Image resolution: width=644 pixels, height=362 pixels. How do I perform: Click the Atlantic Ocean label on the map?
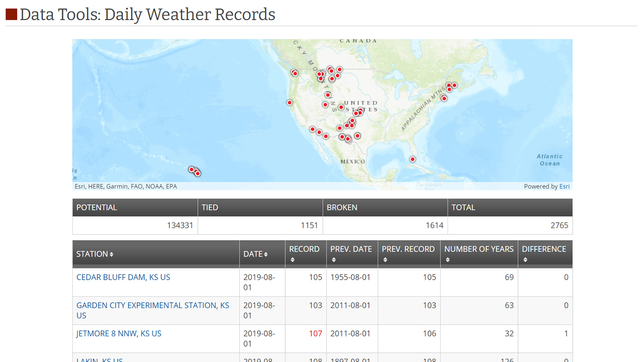549,160
